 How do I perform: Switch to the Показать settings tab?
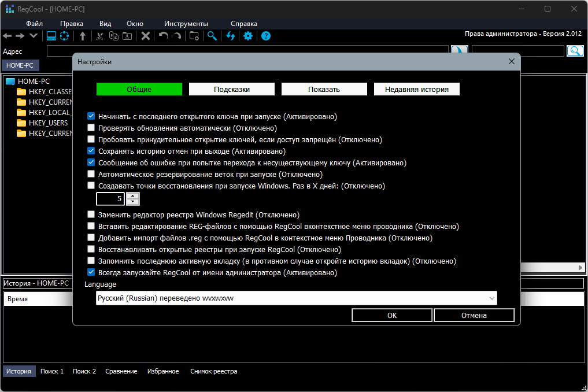(324, 89)
